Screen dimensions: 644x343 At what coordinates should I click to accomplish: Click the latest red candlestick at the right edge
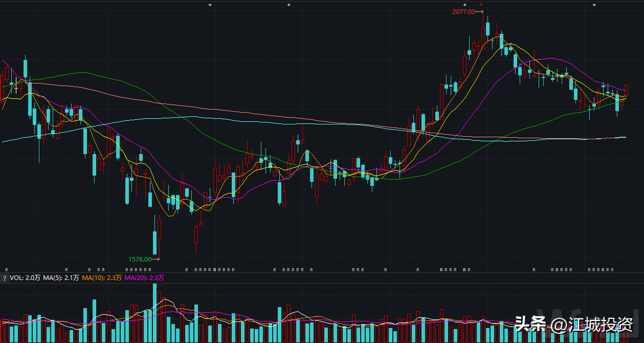coord(626,90)
